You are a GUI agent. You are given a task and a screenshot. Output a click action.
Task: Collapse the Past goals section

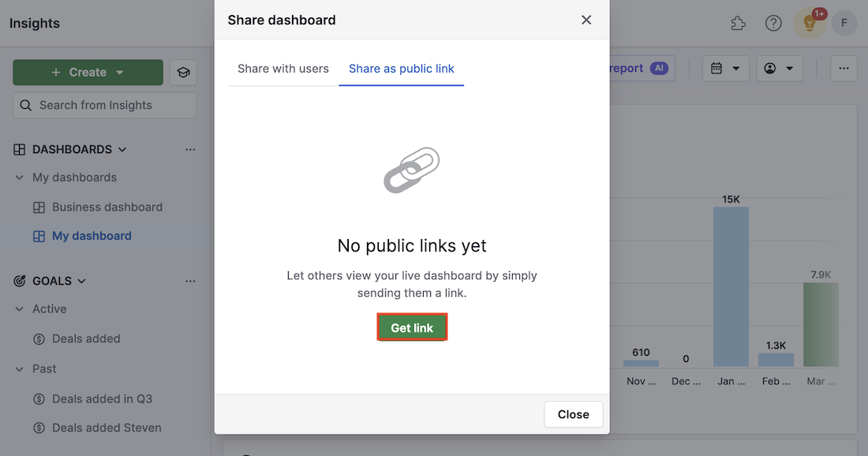click(x=18, y=368)
